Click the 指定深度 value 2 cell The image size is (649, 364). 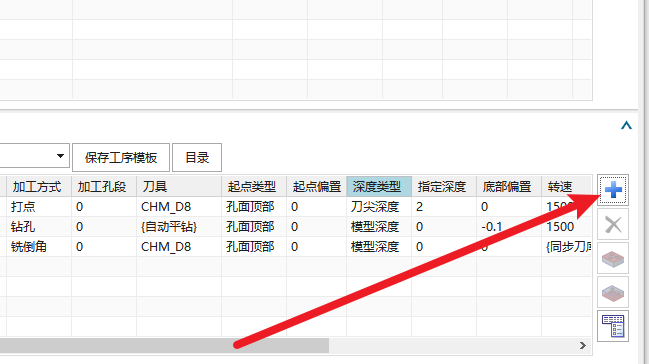(x=444, y=207)
